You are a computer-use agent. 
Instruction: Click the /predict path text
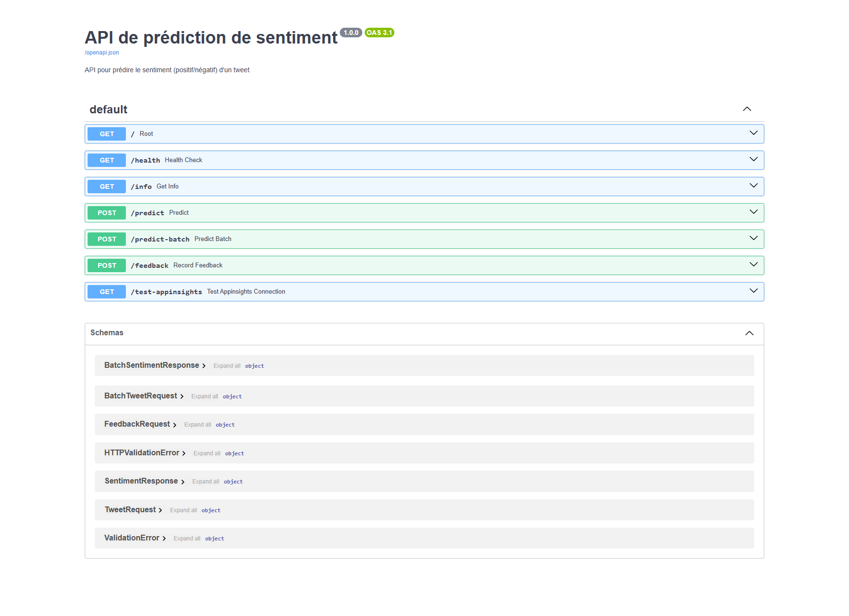147,213
